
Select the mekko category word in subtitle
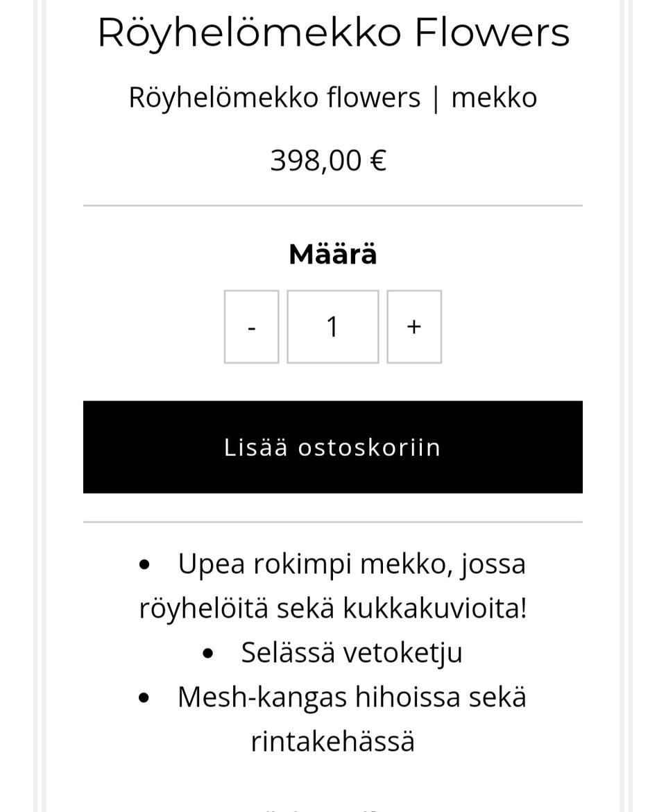coord(494,97)
